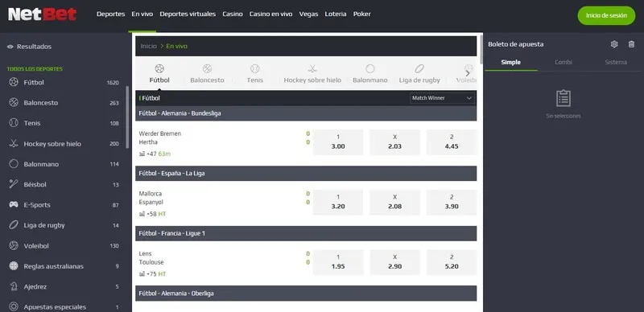Select the Apuestas especiales icon
Image resolution: width=644 pixels, height=312 pixels.
coord(14,306)
